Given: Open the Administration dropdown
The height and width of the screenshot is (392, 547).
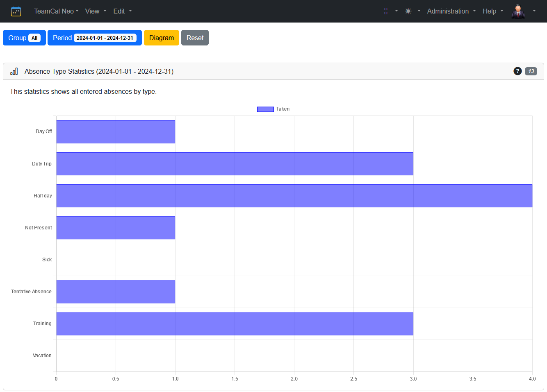Looking at the screenshot, I should pyautogui.click(x=451, y=11).
